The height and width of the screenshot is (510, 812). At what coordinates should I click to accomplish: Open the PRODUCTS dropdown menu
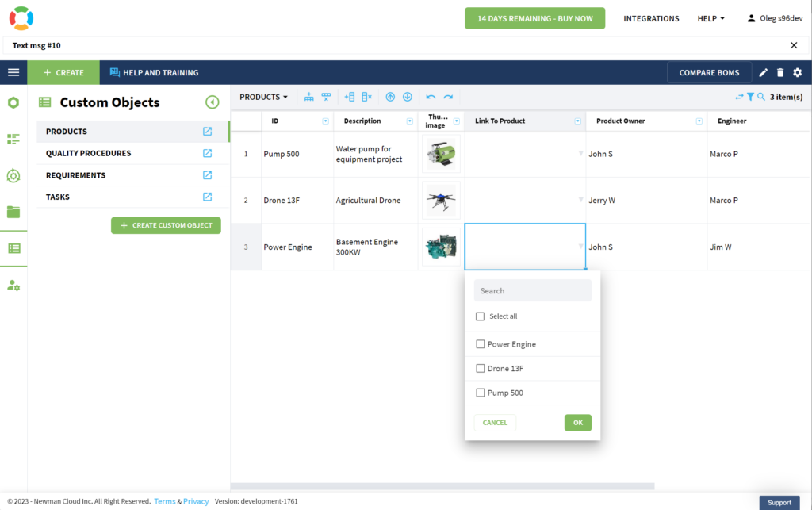(263, 97)
